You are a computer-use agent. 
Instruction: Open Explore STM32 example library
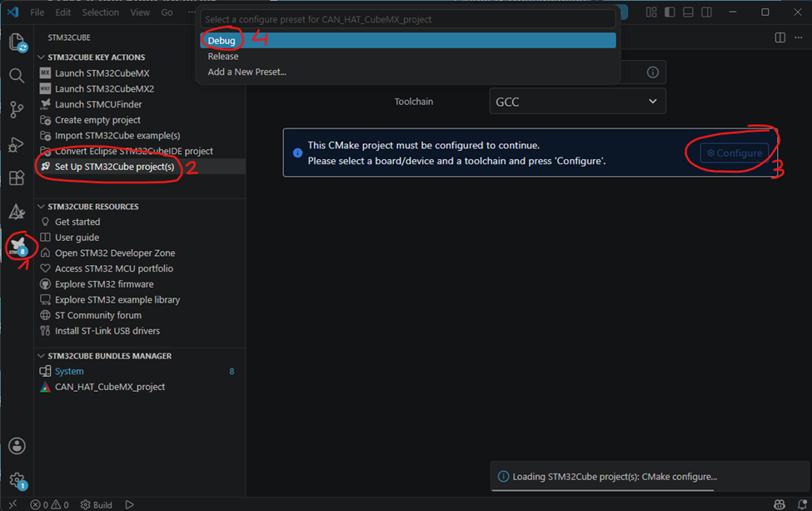coord(117,299)
